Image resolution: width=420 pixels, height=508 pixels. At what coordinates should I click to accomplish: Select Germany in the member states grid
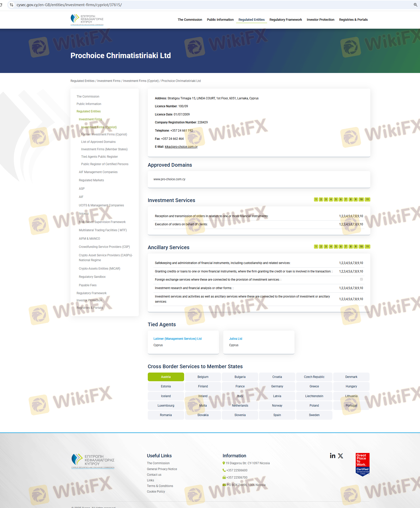click(277, 386)
